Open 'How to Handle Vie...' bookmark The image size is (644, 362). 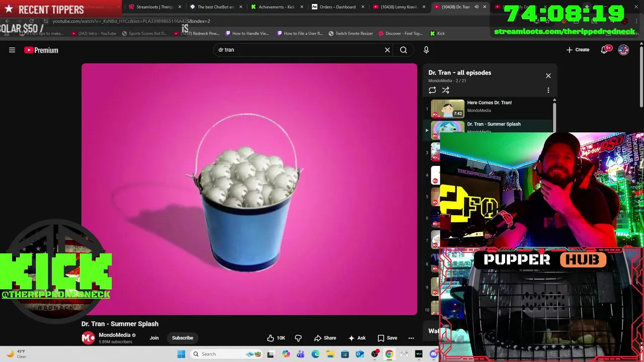point(247,33)
